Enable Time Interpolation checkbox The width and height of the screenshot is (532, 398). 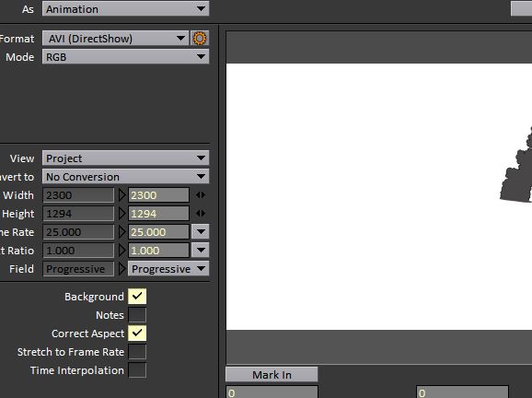[x=137, y=370]
